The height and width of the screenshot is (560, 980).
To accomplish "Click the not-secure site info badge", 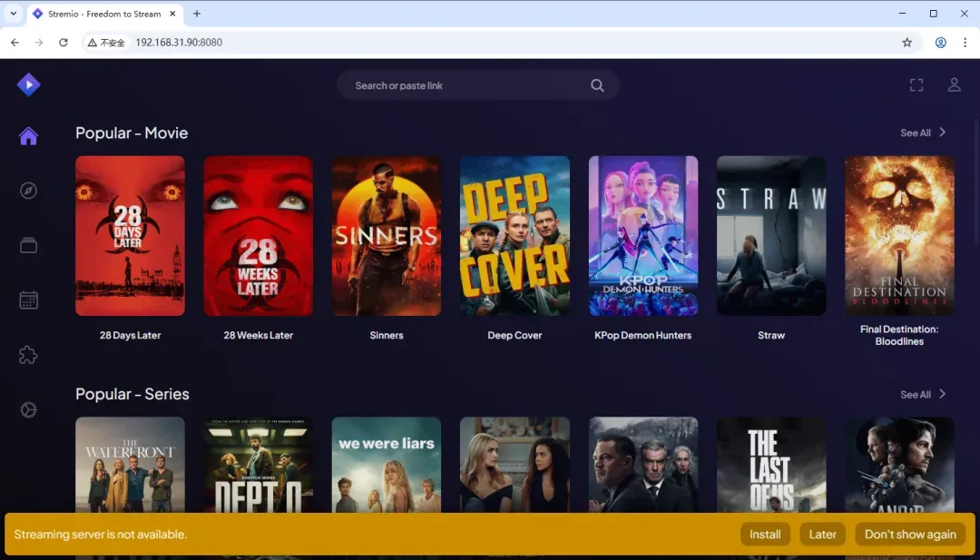I will click(106, 43).
